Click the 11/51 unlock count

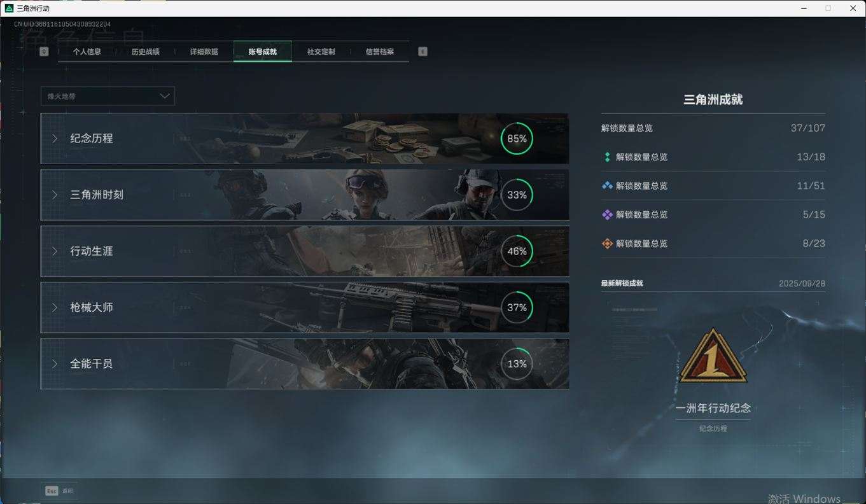811,186
